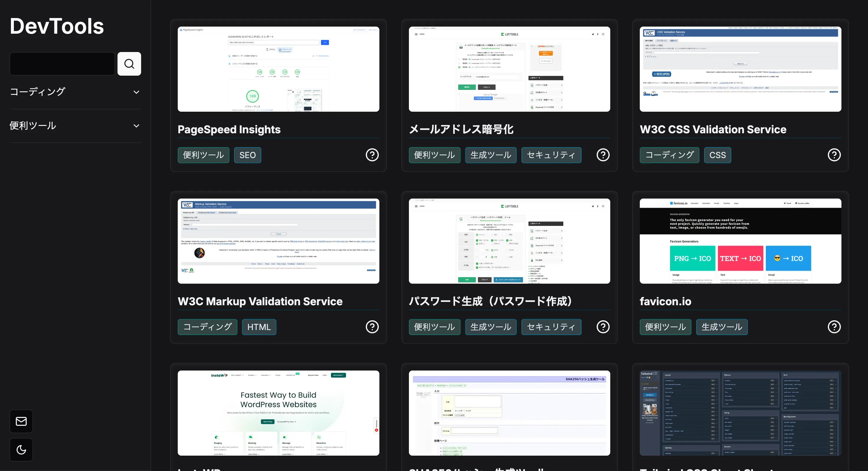Select 便利ツール tag on メールアドレス暗号化 card
The width and height of the screenshot is (868, 471).
(435, 155)
